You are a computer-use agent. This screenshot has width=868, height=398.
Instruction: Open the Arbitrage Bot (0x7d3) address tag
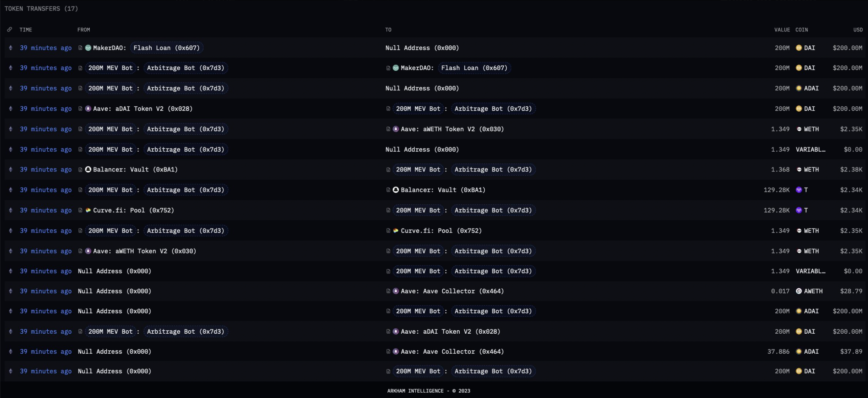point(186,68)
